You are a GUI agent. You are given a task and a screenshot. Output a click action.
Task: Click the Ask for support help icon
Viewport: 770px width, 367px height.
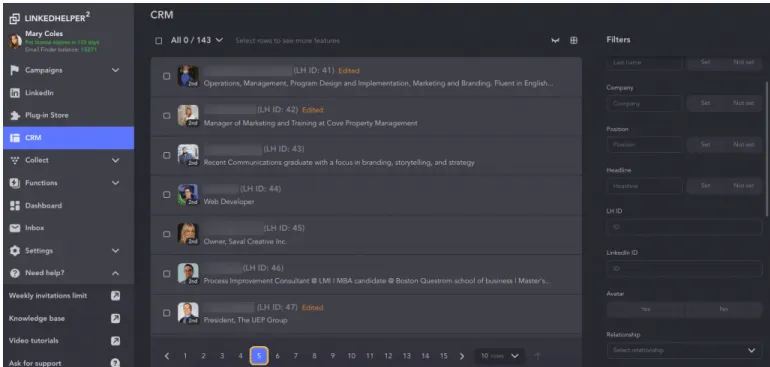115,363
